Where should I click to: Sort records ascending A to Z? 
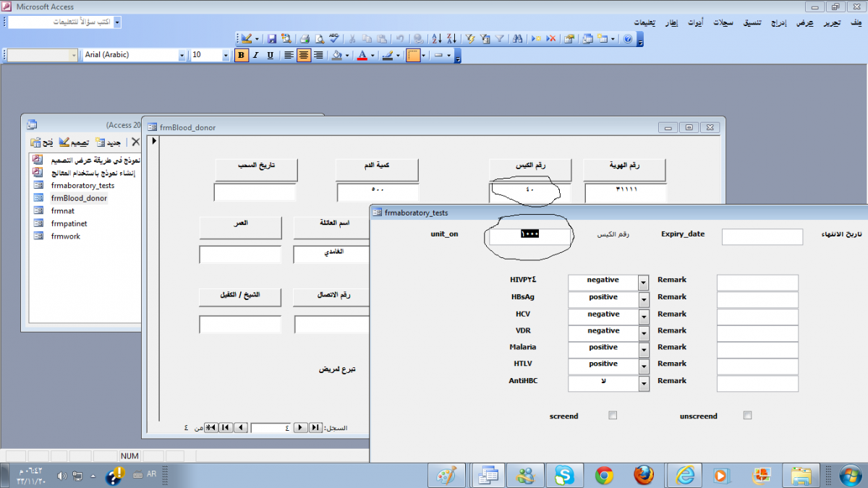click(436, 38)
